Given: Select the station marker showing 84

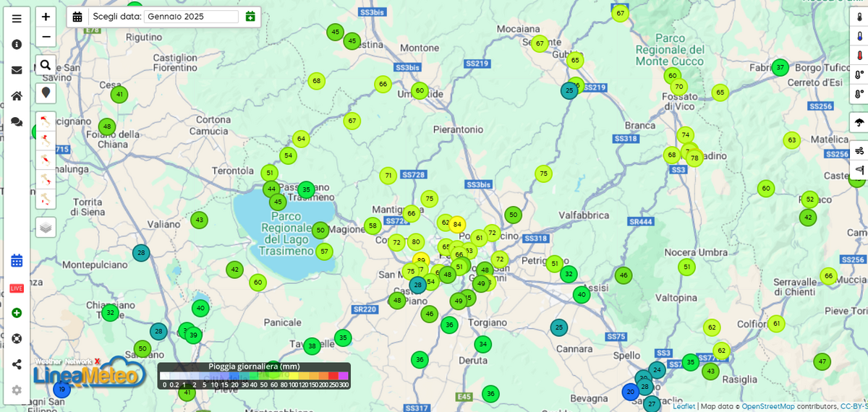Looking at the screenshot, I should pyautogui.click(x=456, y=225).
